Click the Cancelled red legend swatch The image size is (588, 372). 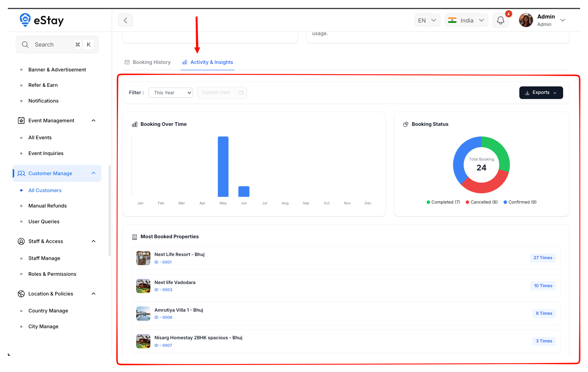467,202
